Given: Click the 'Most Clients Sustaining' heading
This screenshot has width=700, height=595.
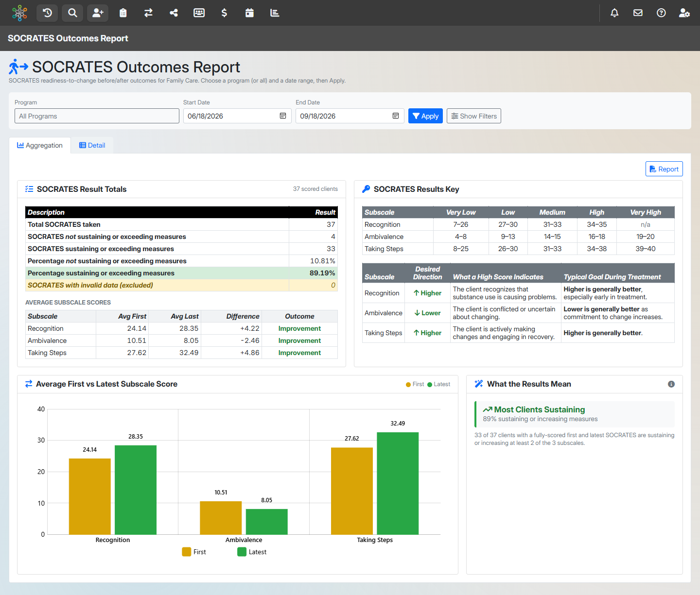Looking at the screenshot, I should click(x=540, y=409).
